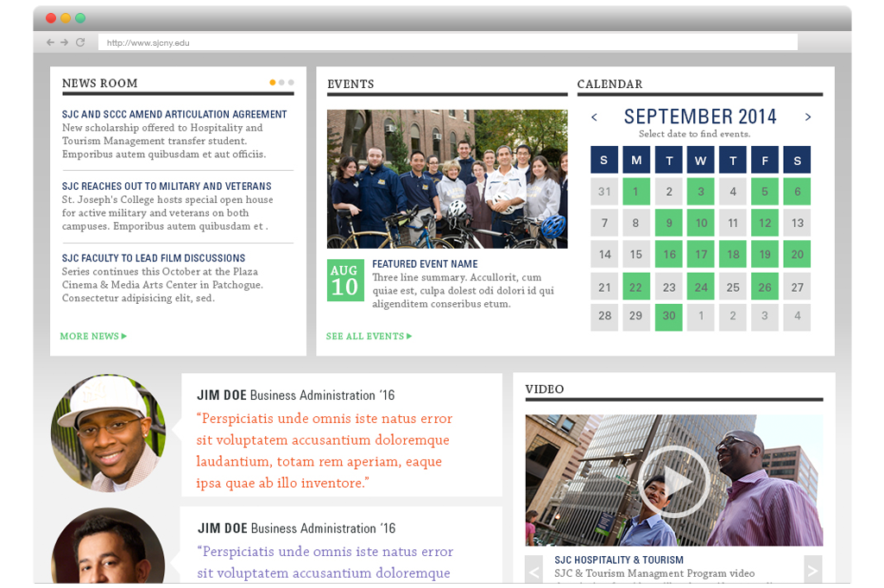Select third News Room carousel dot
The width and height of the screenshot is (884, 588).
coord(291,83)
